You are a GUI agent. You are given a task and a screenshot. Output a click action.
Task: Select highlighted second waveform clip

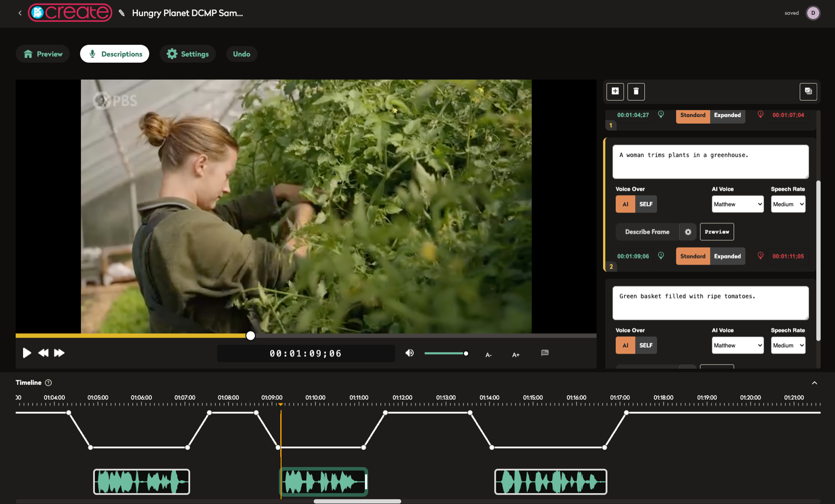click(324, 482)
